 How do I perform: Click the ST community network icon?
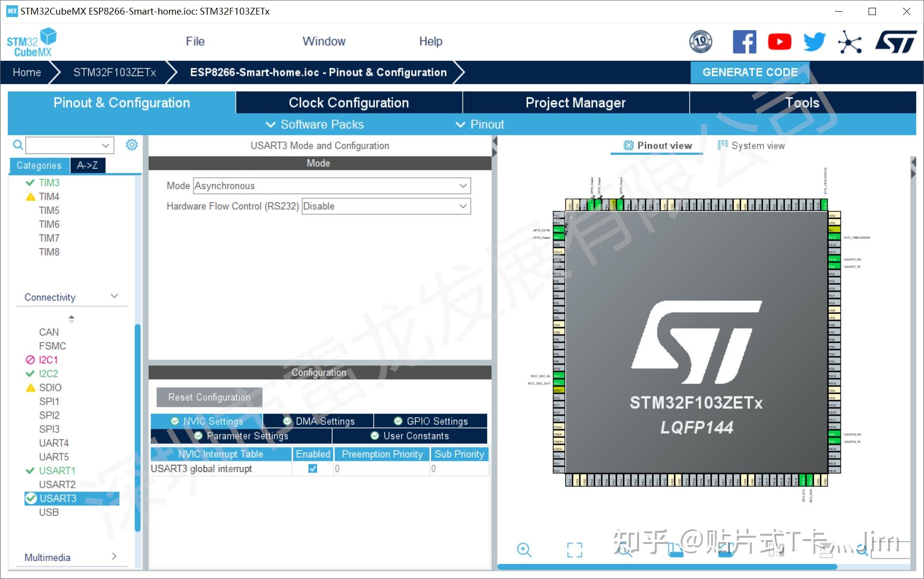click(850, 42)
